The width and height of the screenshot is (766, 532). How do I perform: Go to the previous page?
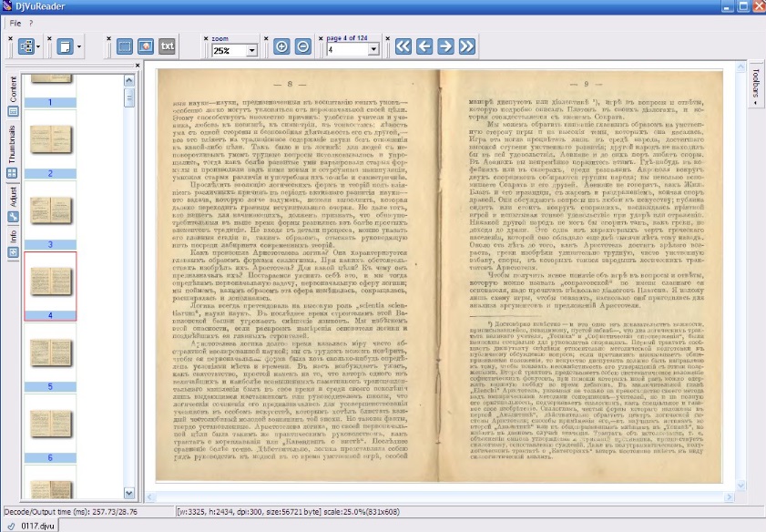tap(424, 46)
